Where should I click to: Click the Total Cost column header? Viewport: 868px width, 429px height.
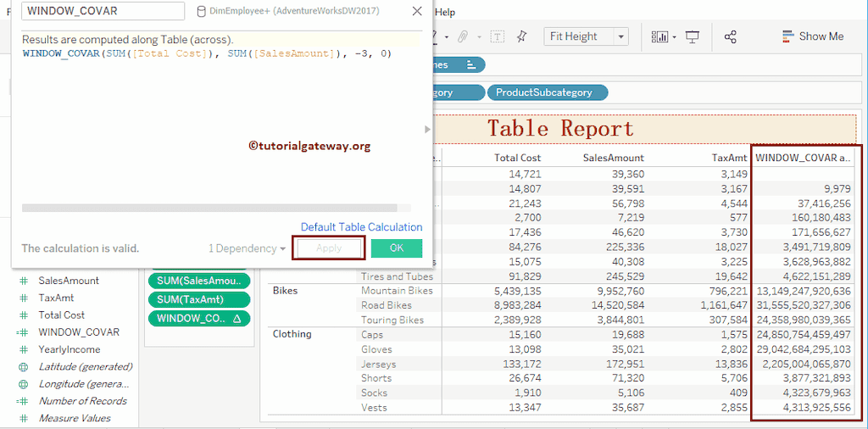click(518, 158)
